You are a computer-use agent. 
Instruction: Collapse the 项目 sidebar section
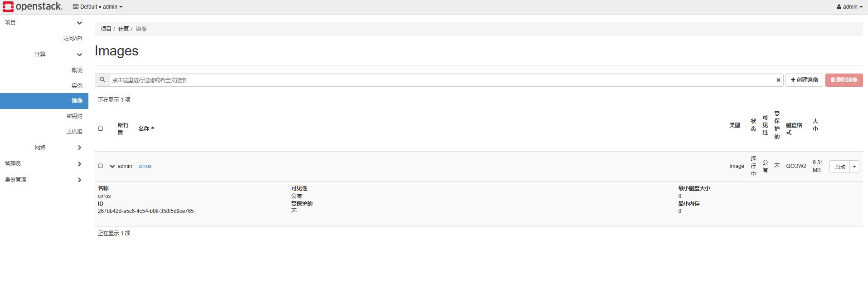pos(79,23)
